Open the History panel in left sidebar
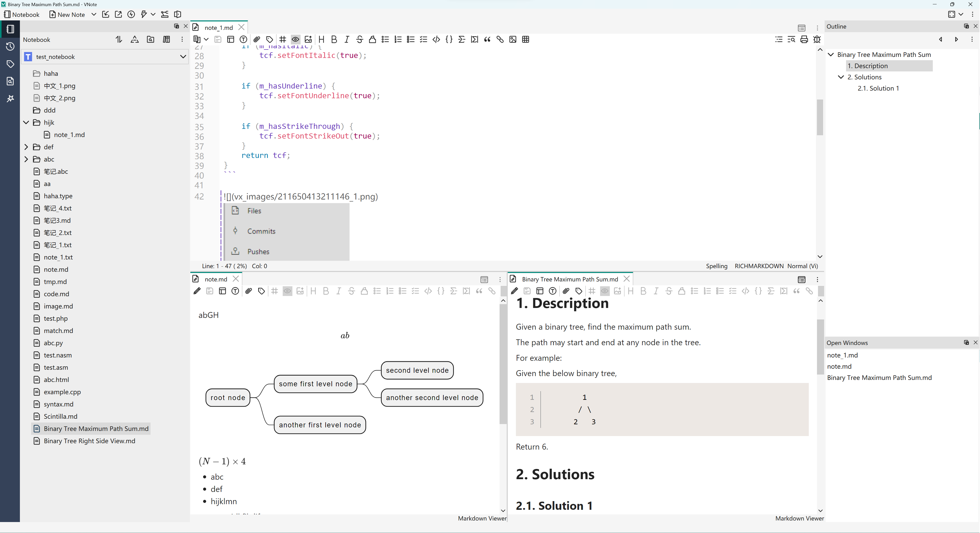Screen dimensions: 980x533 [x=10, y=46]
